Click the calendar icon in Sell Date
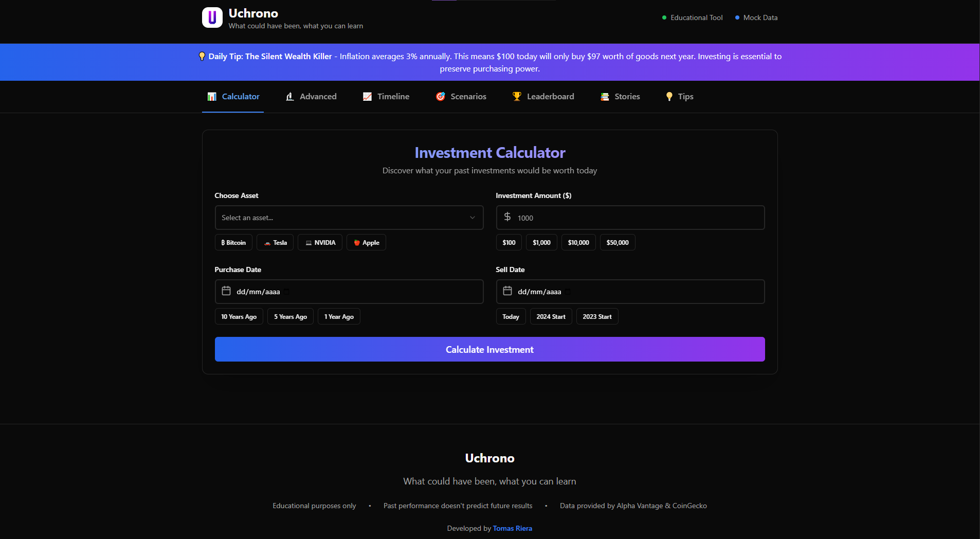 (x=507, y=291)
